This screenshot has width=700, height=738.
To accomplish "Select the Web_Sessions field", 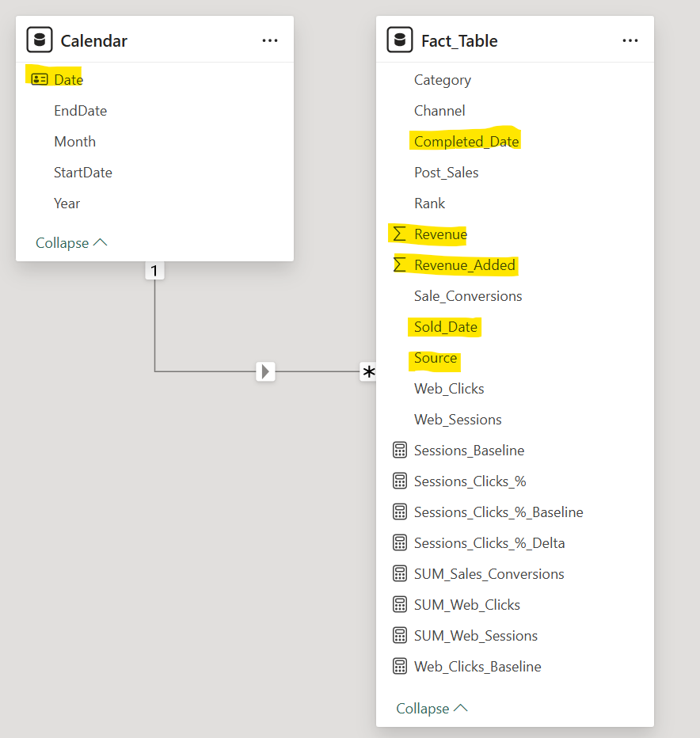I will pyautogui.click(x=458, y=420).
